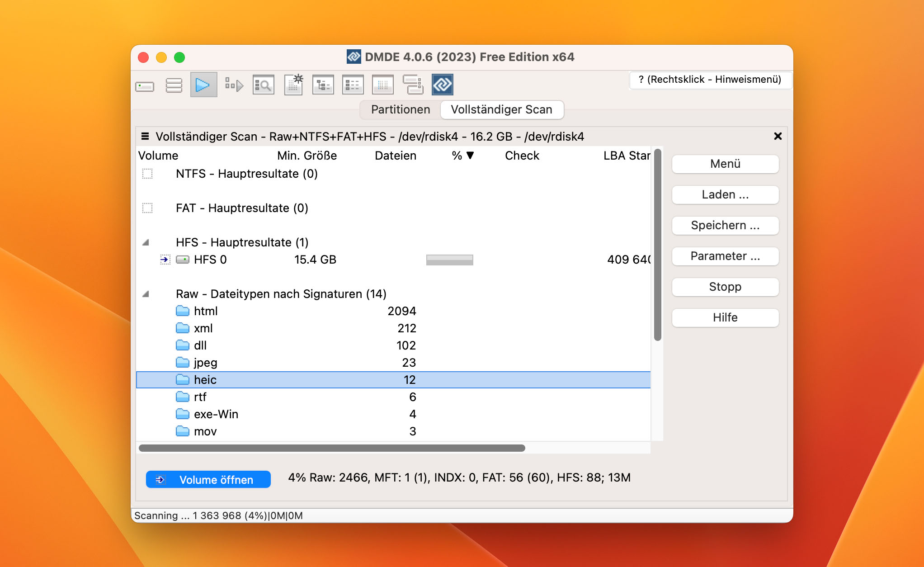Click the Menü button
This screenshot has height=567, width=924.
tap(725, 164)
